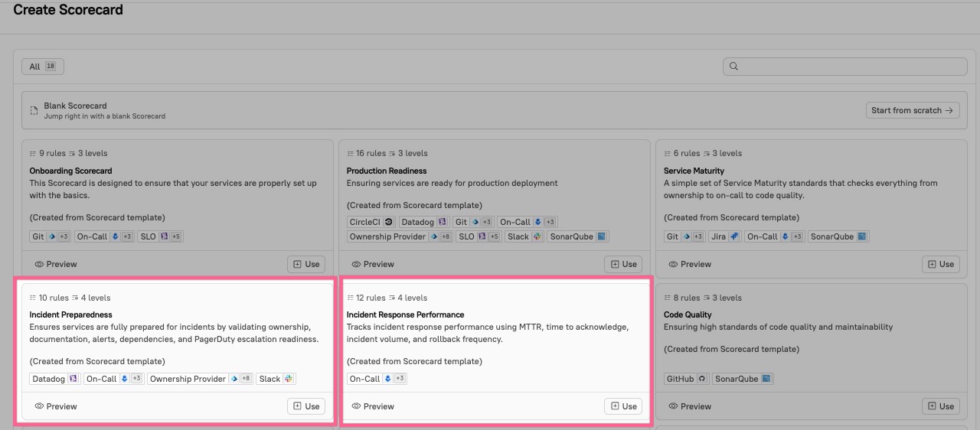Click the SonarQube tag on Code Quality

tap(743, 379)
